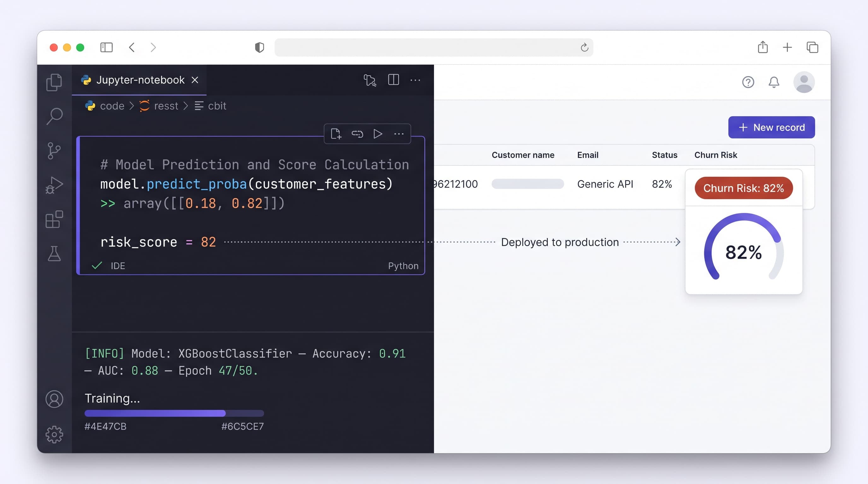Go back with the browser back arrow
868x484 pixels.
132,48
